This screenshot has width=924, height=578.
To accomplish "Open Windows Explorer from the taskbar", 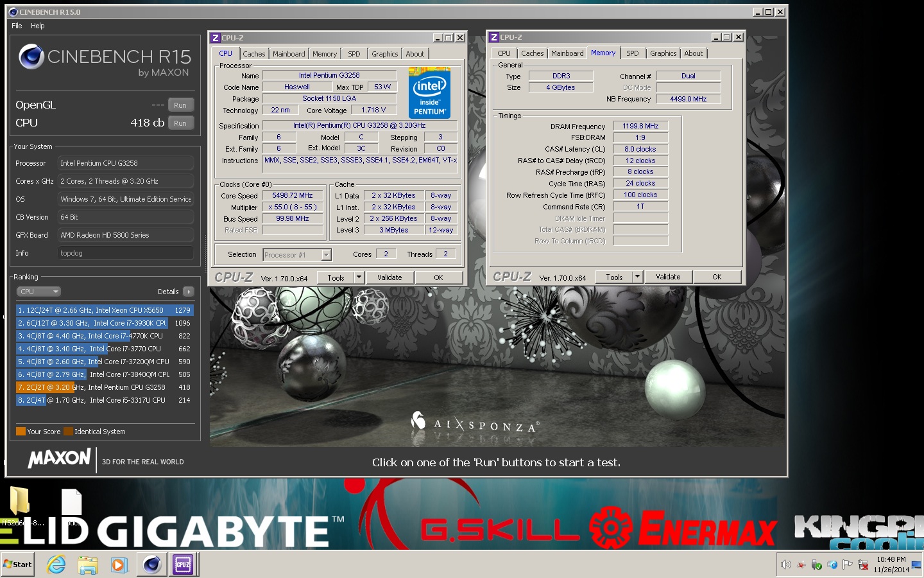I will [88, 565].
